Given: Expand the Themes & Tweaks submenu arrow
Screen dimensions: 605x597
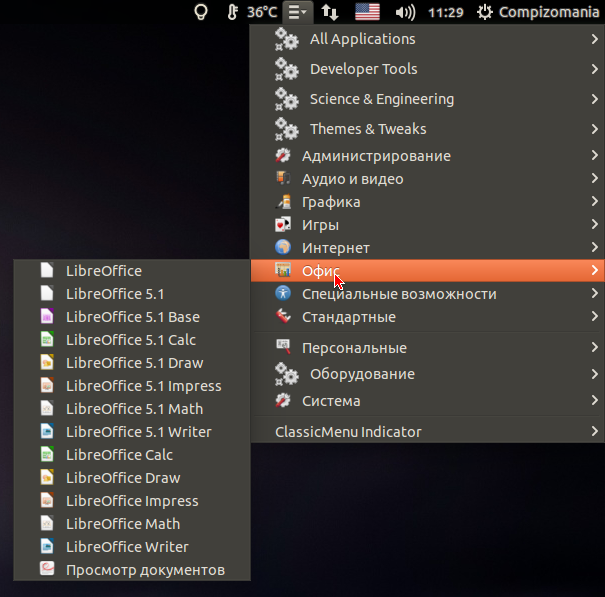Looking at the screenshot, I should click(595, 129).
